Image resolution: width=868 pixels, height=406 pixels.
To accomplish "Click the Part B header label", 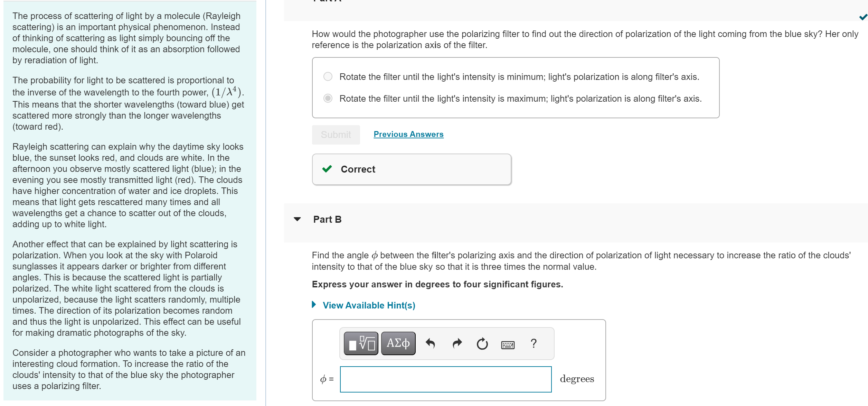I will (x=327, y=219).
